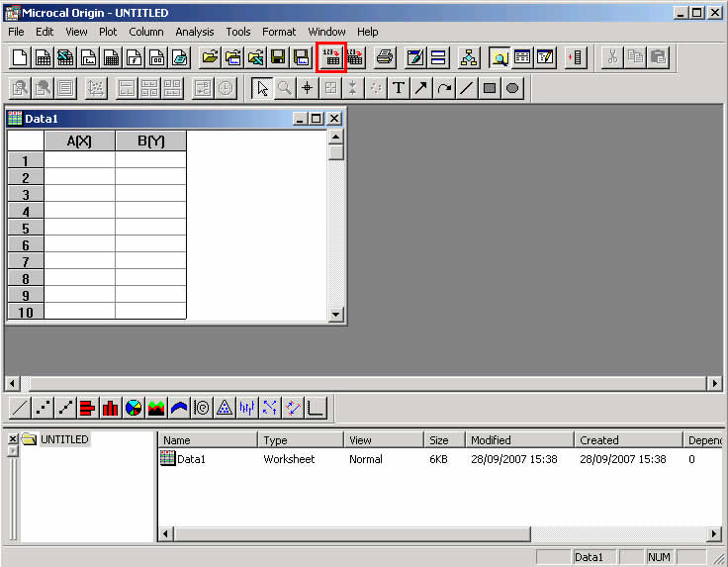Viewport: 728px width, 567px height.
Task: Close the Project Explorer panel with X
Action: pos(13,438)
